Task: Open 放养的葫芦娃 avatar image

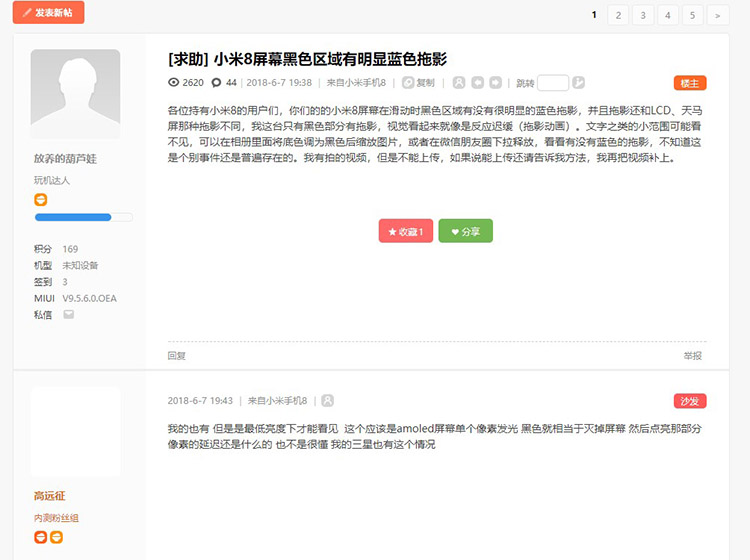Action: [76, 94]
